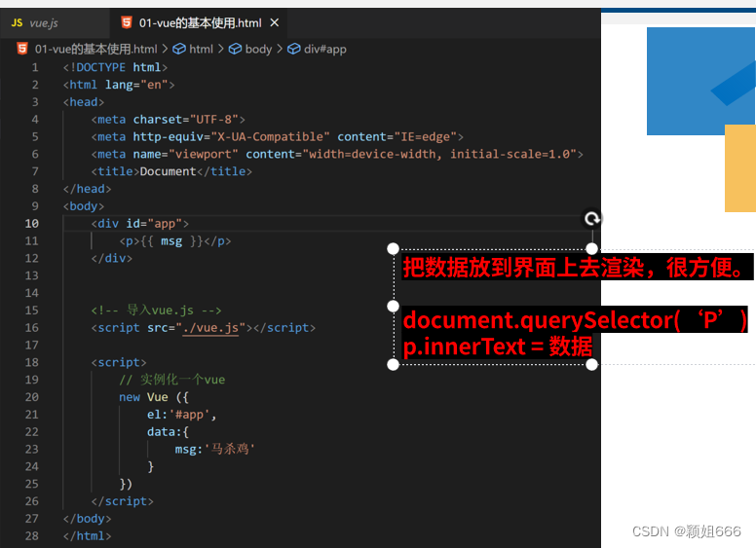The height and width of the screenshot is (548, 756).
Task: Click the document.querySelector annotation text
Action: tap(575, 320)
